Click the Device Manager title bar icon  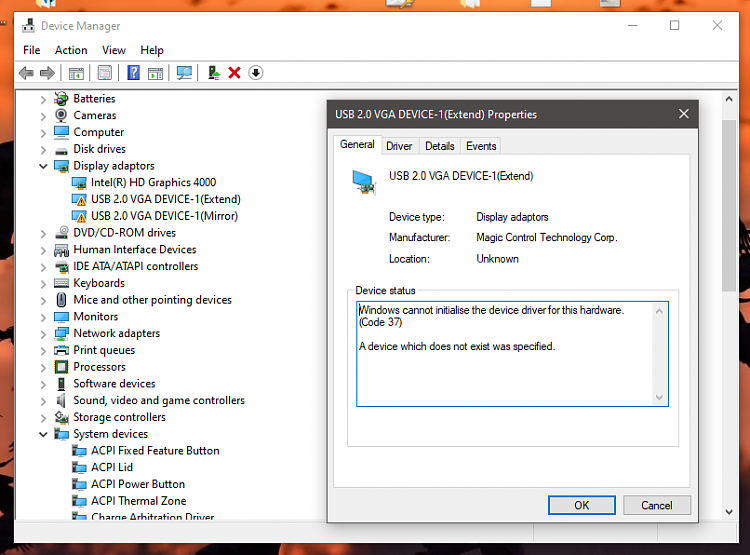click(29, 26)
